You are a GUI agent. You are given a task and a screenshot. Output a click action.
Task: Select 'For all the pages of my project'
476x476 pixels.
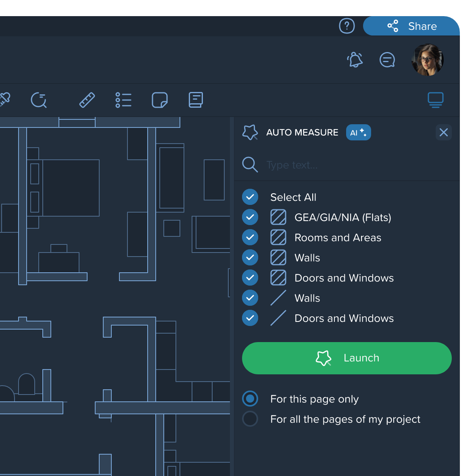point(250,419)
